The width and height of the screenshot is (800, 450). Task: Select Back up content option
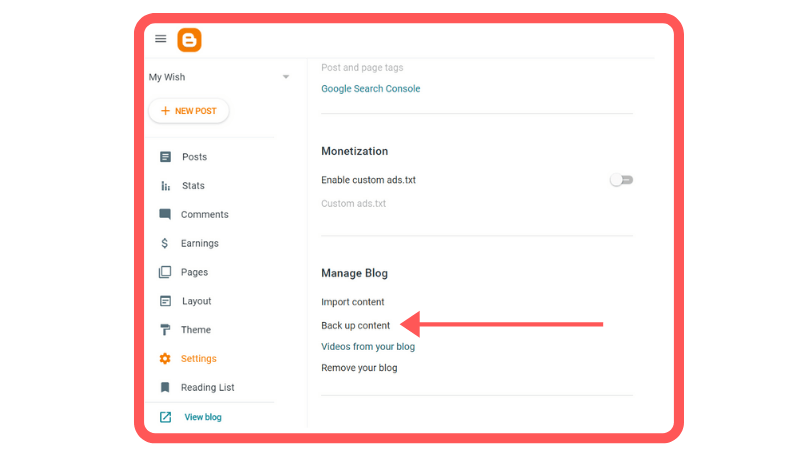pos(355,326)
